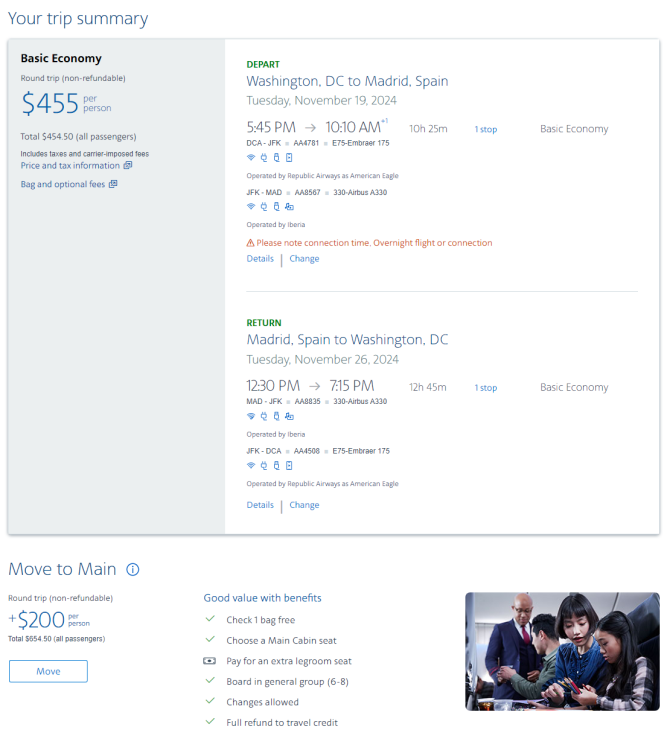
Task: Click Wi-Fi icon for DCA-JFK flight AA4781
Action: (x=251, y=157)
